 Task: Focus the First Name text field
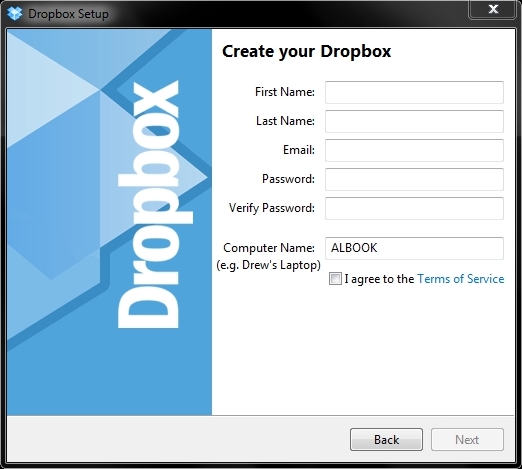[x=414, y=92]
